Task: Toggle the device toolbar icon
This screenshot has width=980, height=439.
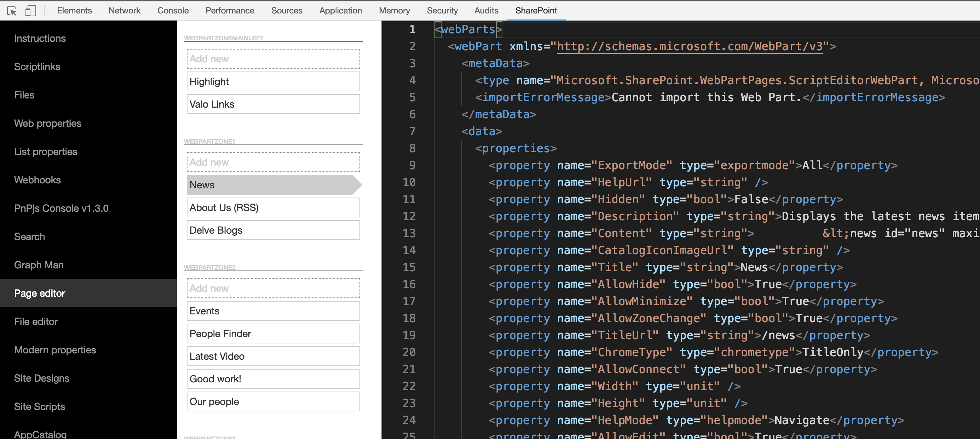Action: coord(30,11)
